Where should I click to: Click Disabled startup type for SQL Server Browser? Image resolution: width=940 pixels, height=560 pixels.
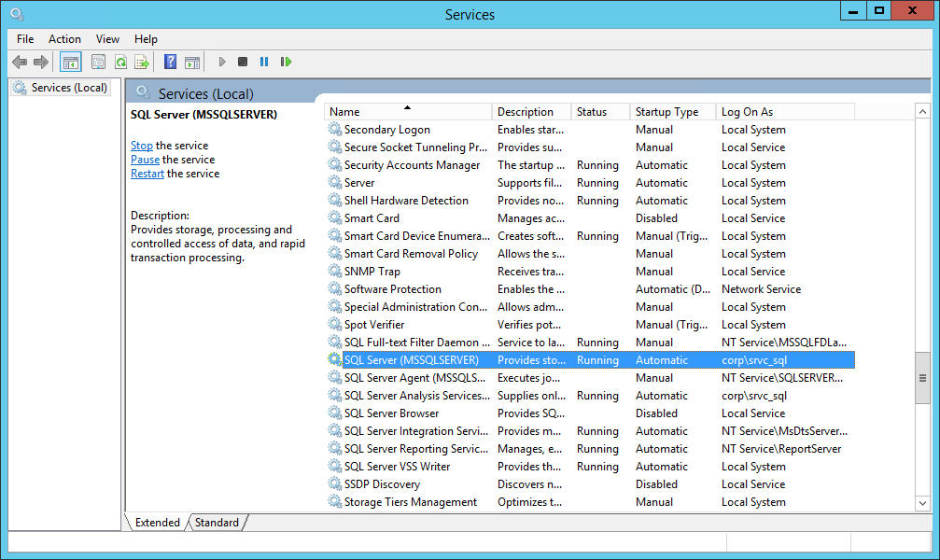(656, 413)
